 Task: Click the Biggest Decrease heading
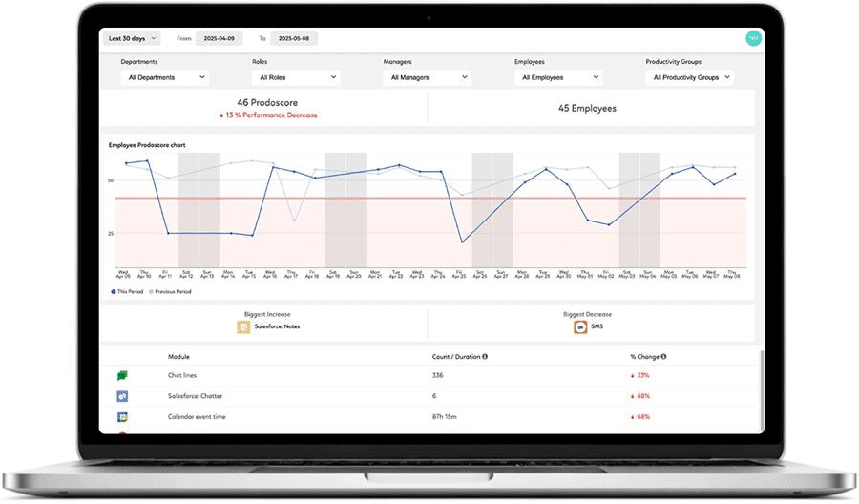point(587,314)
